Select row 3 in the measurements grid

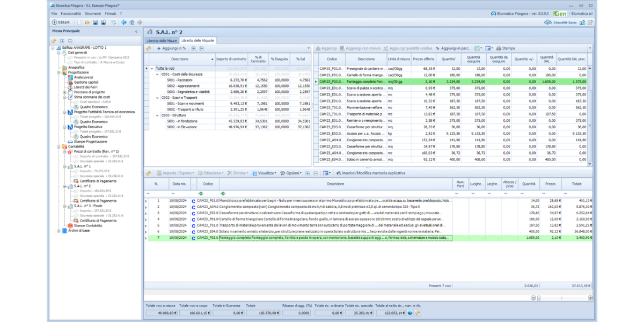[158, 213]
